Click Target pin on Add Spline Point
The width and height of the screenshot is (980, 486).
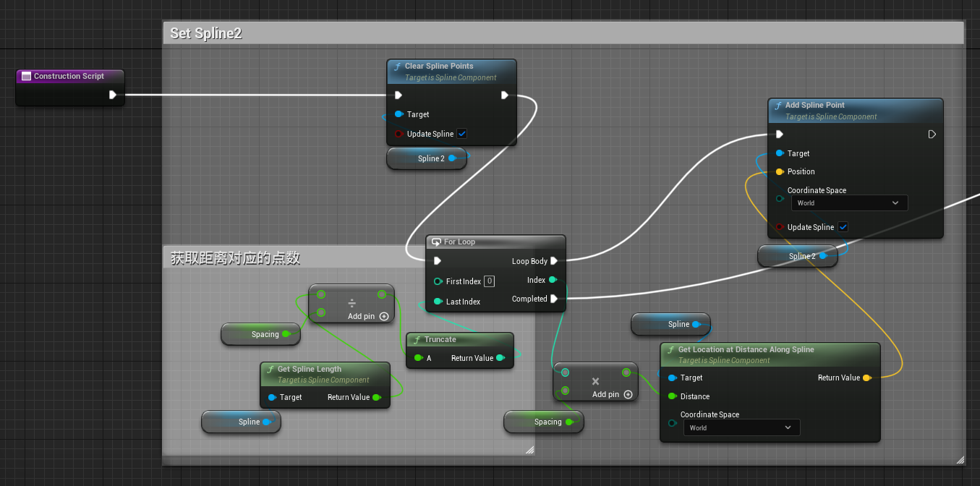(x=779, y=153)
